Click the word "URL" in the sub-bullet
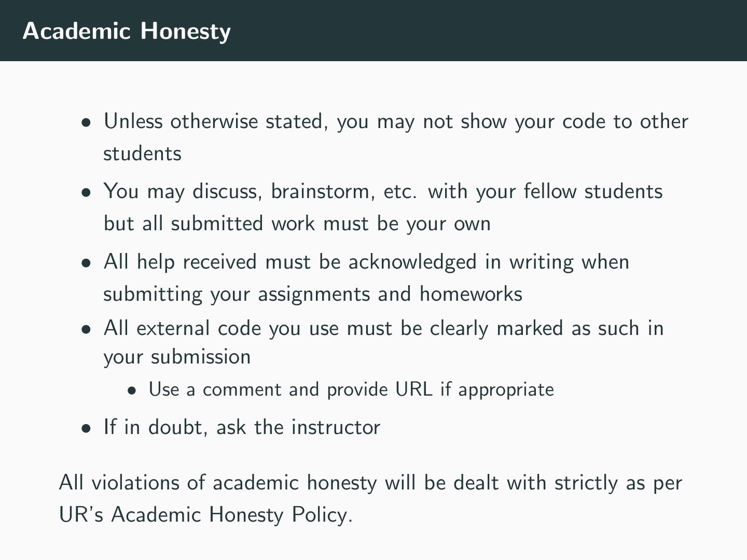Image resolution: width=747 pixels, height=560 pixels. [413, 389]
